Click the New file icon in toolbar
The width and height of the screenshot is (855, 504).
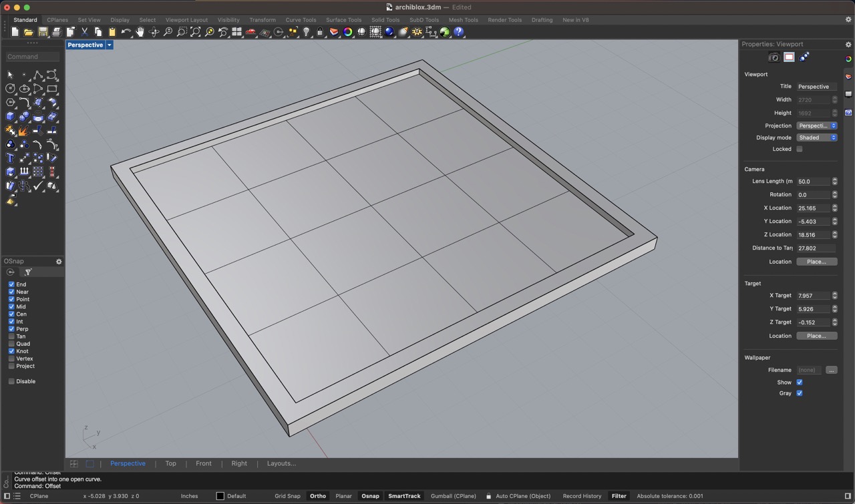(x=15, y=32)
